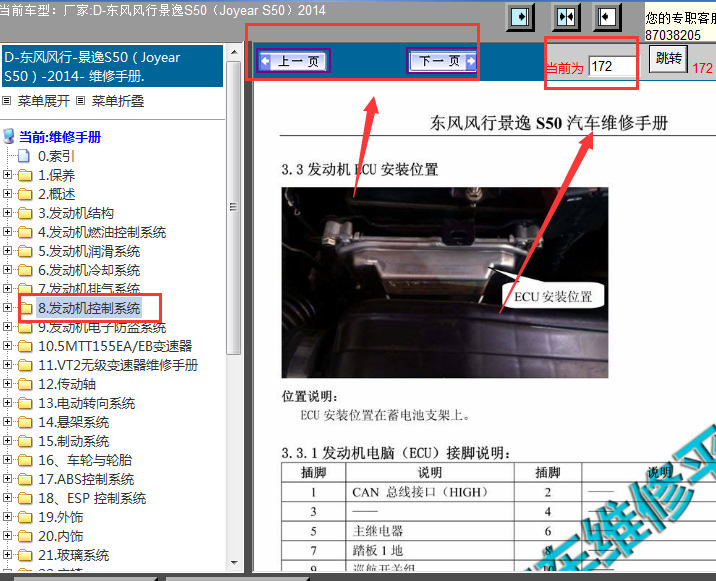The image size is (716, 581).
Task: Expand the 5.发动机润滑系统 folder
Action: [7, 251]
